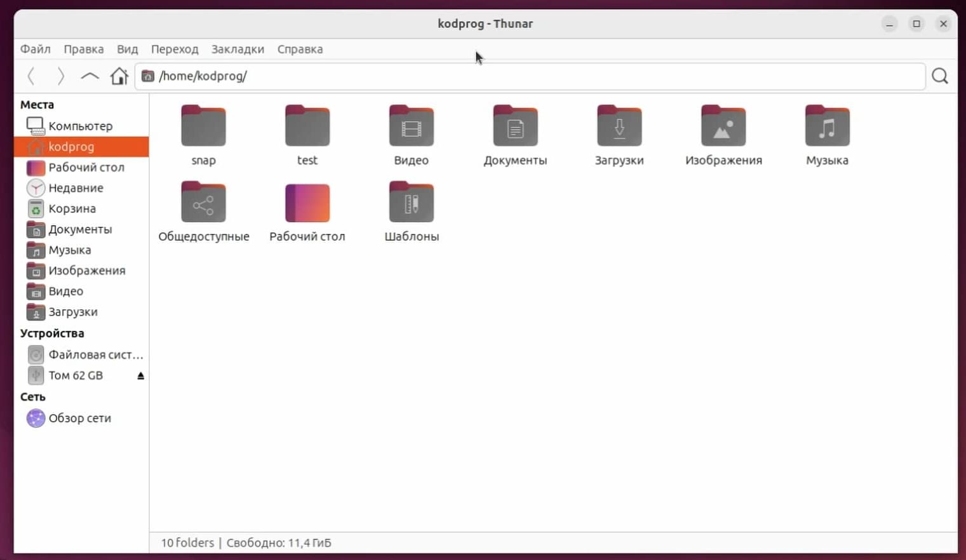
Task: Open the Правка menu
Action: (83, 49)
